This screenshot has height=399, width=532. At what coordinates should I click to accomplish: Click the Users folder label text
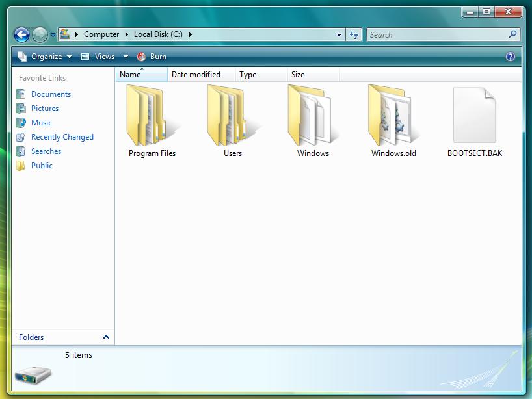[233, 153]
